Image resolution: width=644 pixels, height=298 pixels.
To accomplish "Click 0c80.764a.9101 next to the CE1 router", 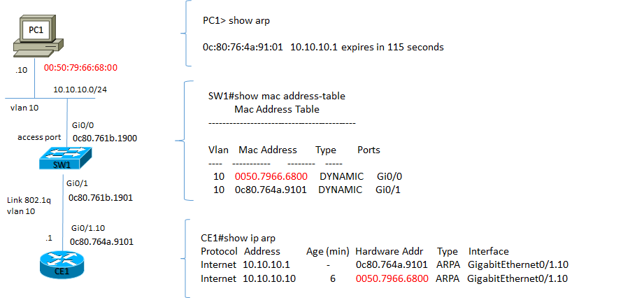I will (x=102, y=242).
